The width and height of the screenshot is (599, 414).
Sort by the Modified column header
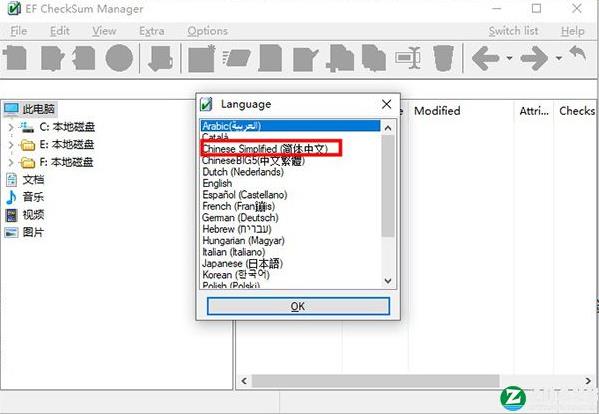point(437,111)
